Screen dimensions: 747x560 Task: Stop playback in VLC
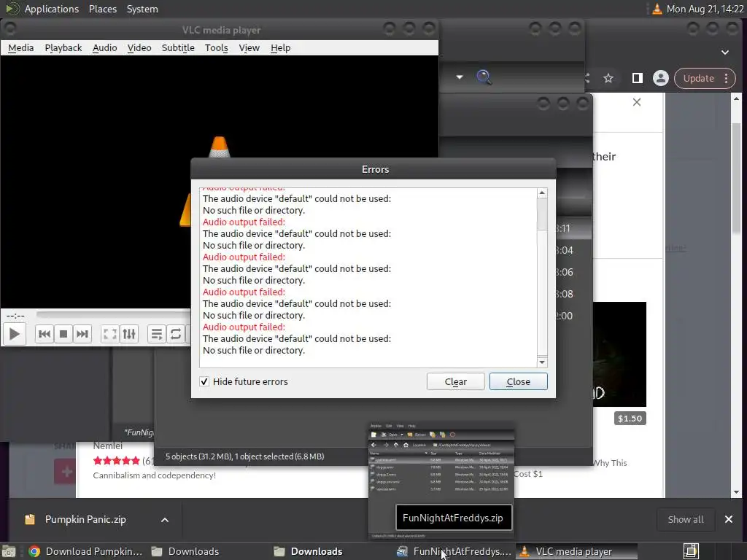[x=63, y=334]
